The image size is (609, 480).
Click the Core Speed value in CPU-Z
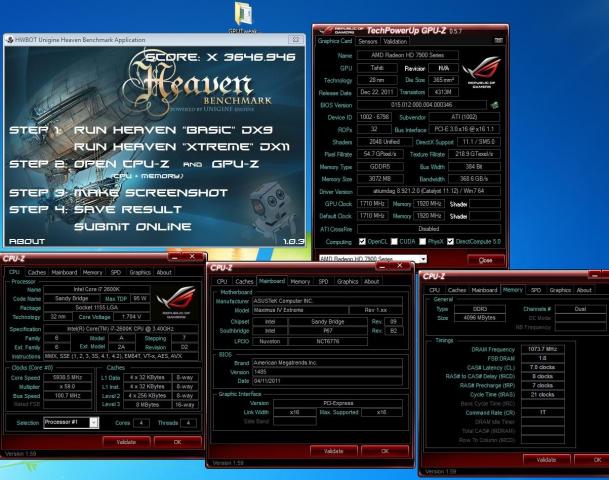coord(68,377)
